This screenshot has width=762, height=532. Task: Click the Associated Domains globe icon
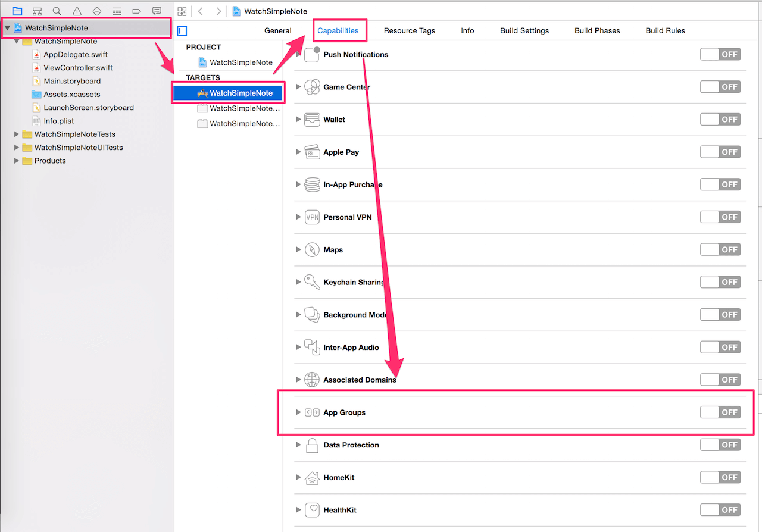[313, 380]
